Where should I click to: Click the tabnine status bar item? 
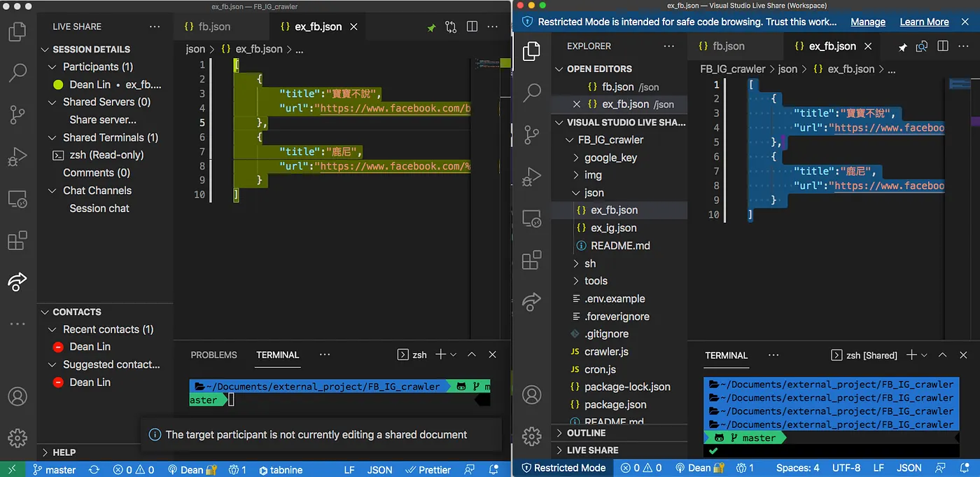281,470
